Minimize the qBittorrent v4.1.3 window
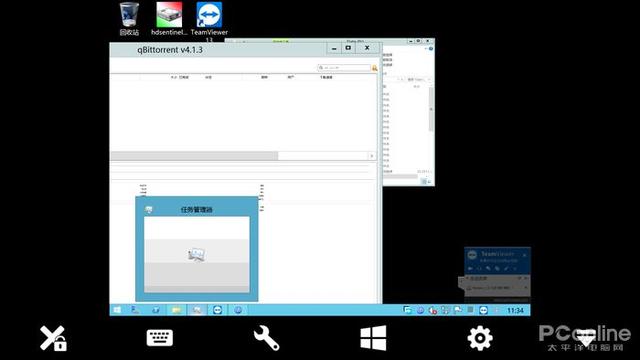This screenshot has width=640, height=360. pyautogui.click(x=334, y=48)
